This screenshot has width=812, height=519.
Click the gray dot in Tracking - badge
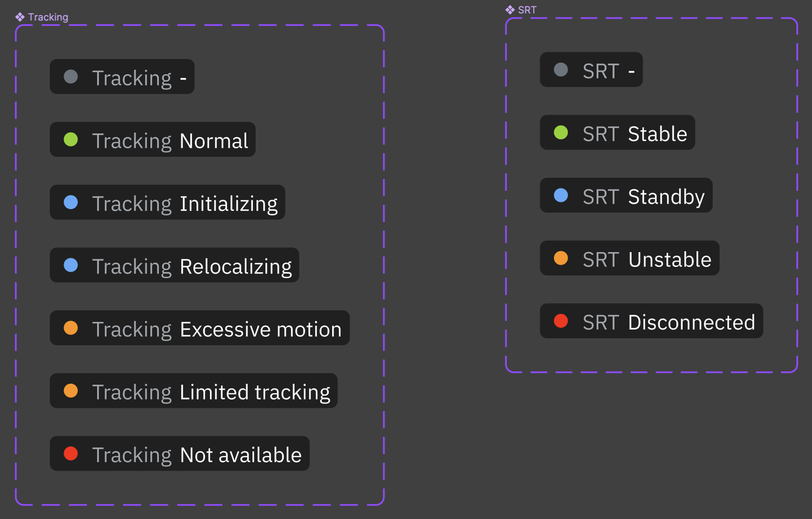71,77
